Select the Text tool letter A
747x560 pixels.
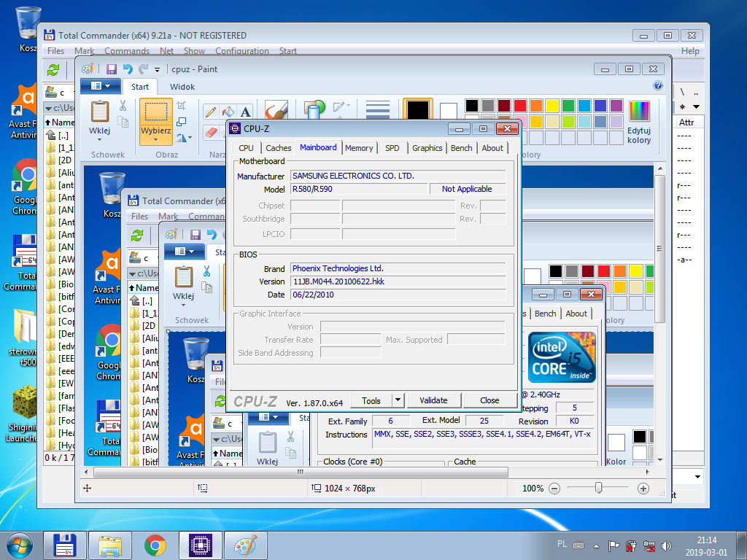pos(245,112)
